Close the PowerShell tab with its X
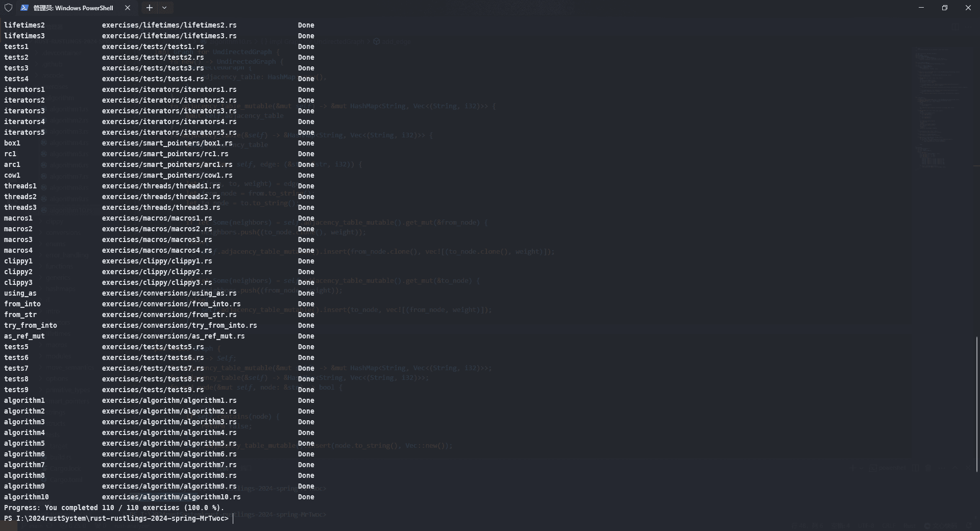The width and height of the screenshot is (980, 531). 128,8
